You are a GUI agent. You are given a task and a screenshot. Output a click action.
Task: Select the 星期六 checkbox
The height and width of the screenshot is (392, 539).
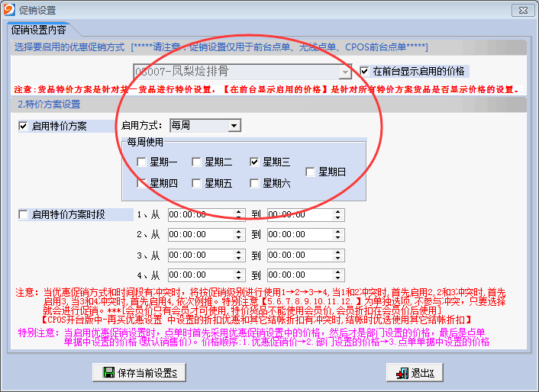255,183
